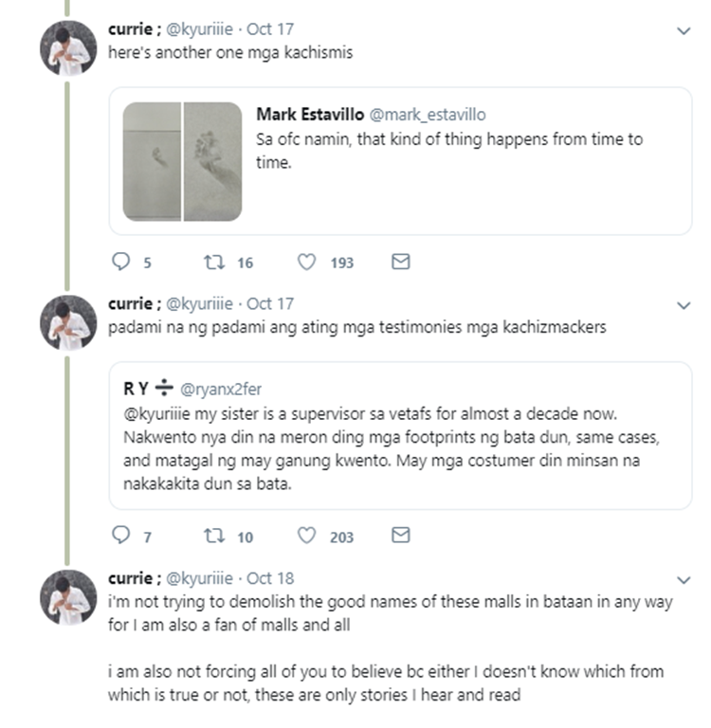Click the Oct 18 timestamp link
This screenshot has width=711, height=728.
pos(270,578)
